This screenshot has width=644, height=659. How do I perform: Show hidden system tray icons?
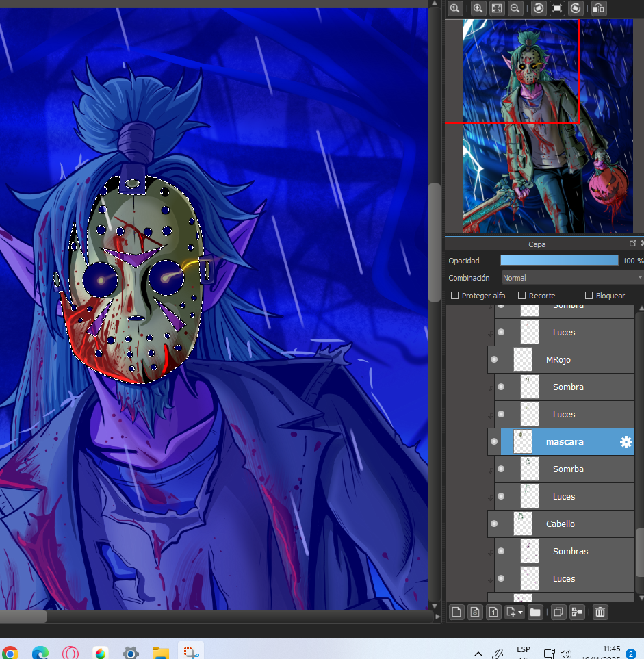[x=478, y=654]
